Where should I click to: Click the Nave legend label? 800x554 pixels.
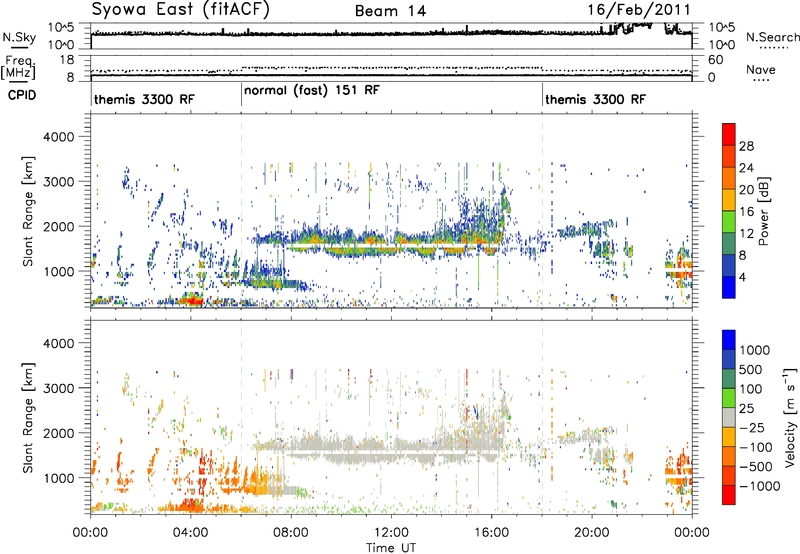click(x=761, y=69)
